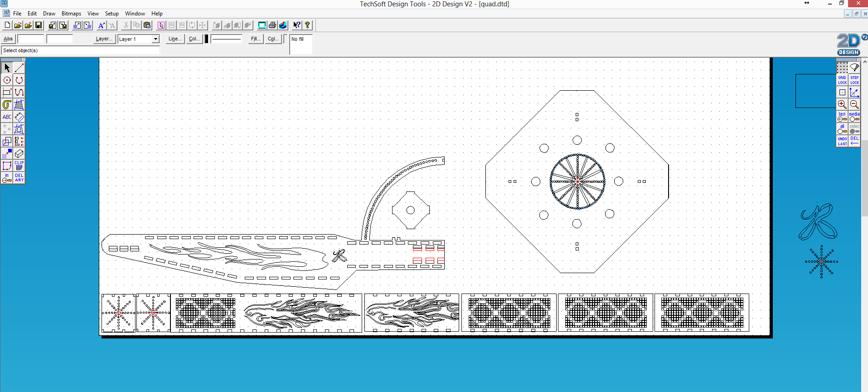Click the Col... button beside Fill
Viewport: 868px width, 392px height.
(x=273, y=39)
